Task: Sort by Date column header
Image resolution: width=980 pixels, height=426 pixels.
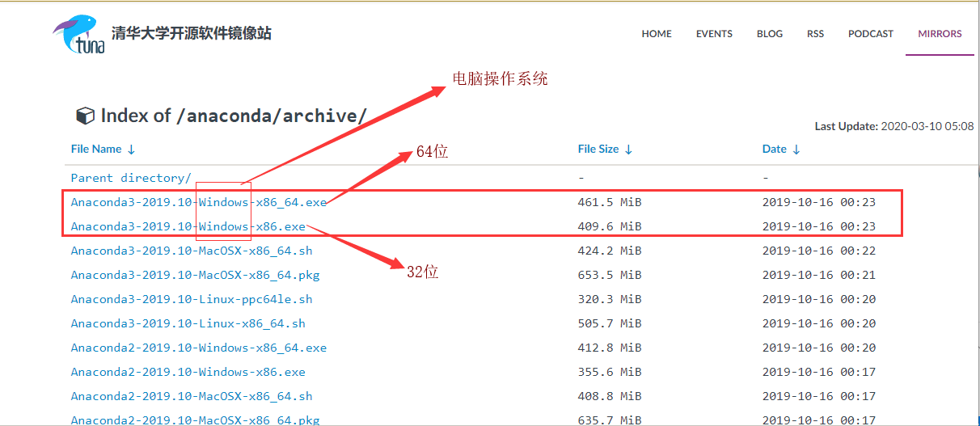Action: [x=781, y=150]
